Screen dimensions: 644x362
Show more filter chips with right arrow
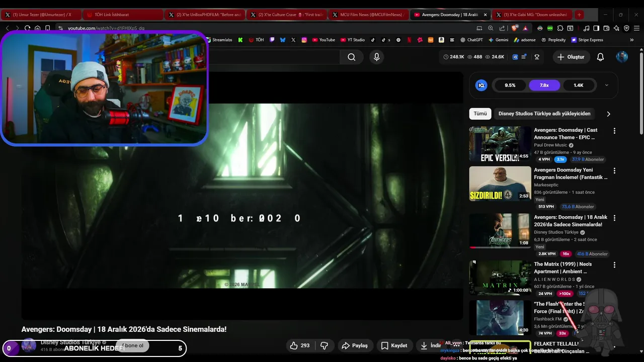608,114
